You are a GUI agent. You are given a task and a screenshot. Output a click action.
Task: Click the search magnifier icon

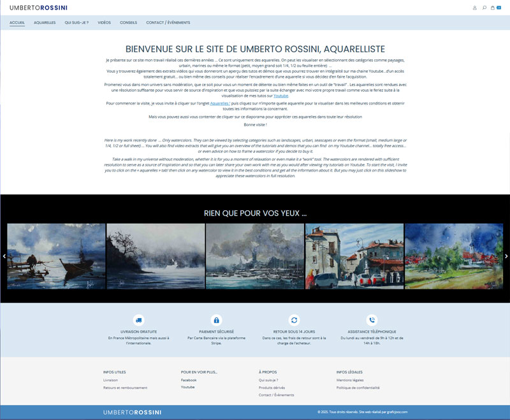pos(484,8)
